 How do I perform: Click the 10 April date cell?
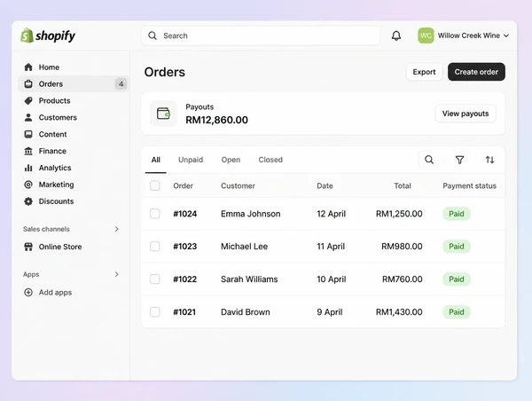[x=332, y=279]
